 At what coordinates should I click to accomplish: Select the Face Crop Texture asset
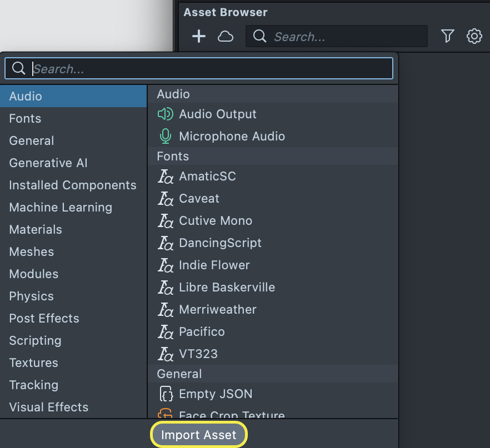pos(231,414)
